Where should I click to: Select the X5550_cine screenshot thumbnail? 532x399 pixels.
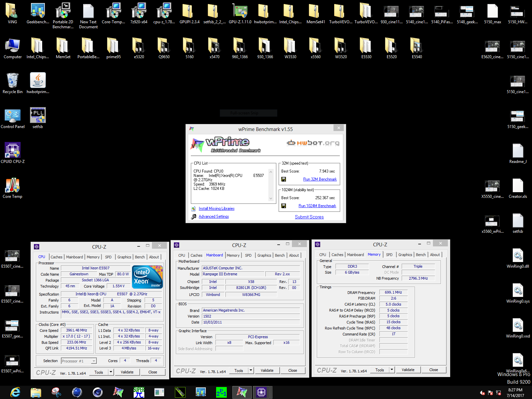click(x=492, y=188)
